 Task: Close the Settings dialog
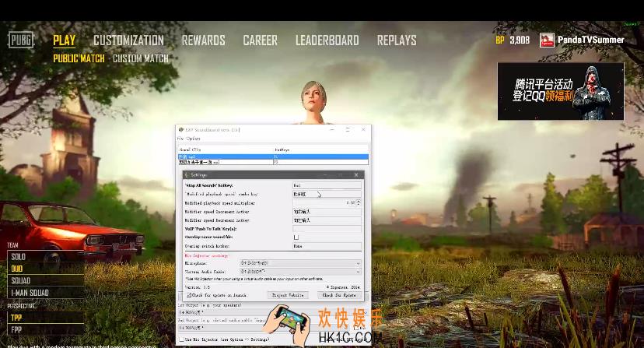[356, 175]
